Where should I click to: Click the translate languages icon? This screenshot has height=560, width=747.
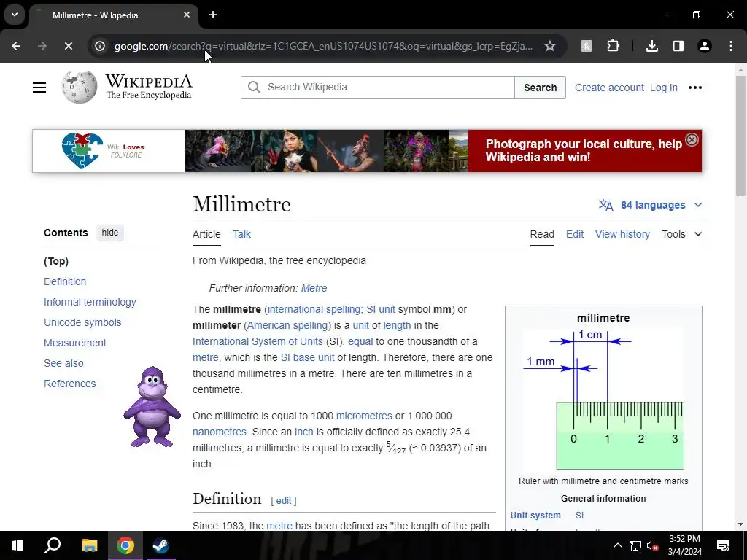pos(606,205)
